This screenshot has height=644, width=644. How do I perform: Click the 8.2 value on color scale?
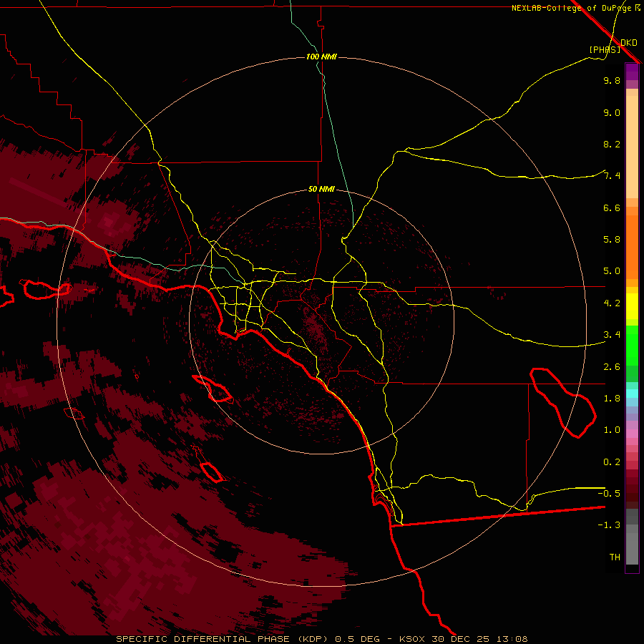pyautogui.click(x=612, y=144)
